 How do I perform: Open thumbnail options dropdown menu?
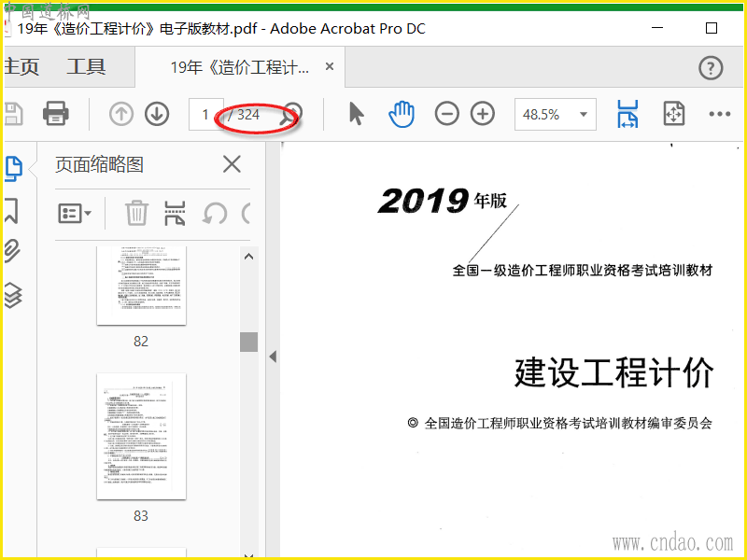click(x=75, y=214)
